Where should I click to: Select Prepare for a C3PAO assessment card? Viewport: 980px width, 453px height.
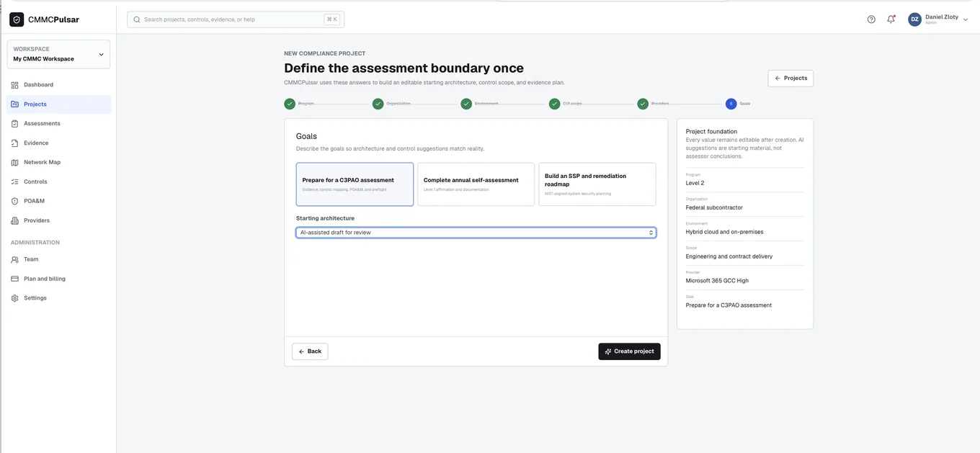(x=355, y=184)
